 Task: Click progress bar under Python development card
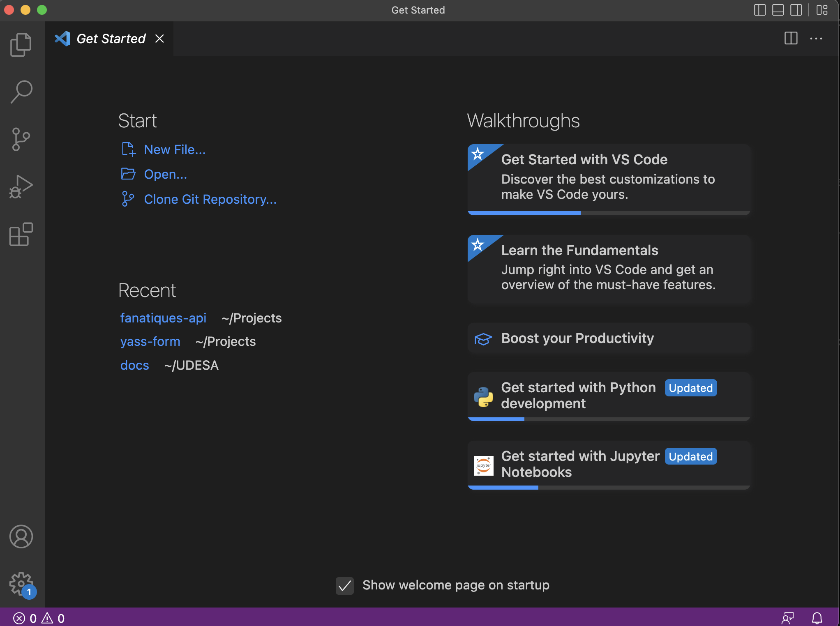tap(609, 419)
